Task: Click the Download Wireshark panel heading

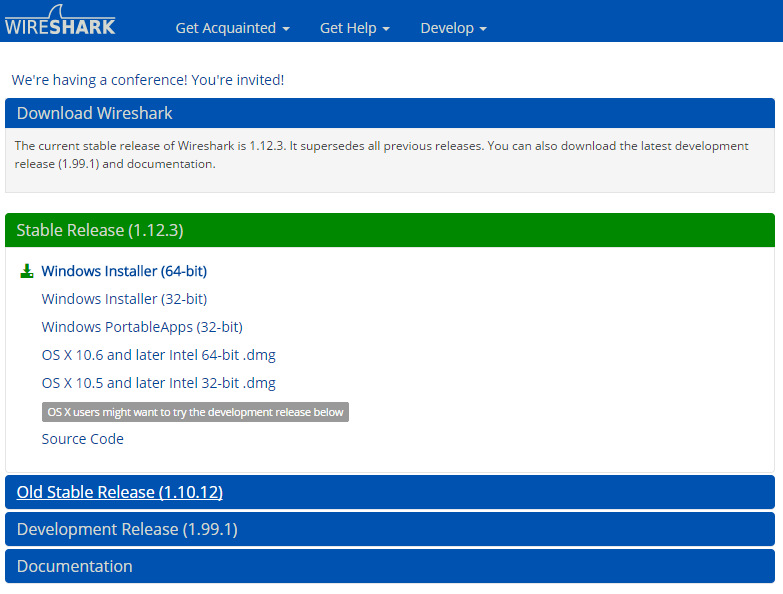Action: pyautogui.click(x=390, y=113)
